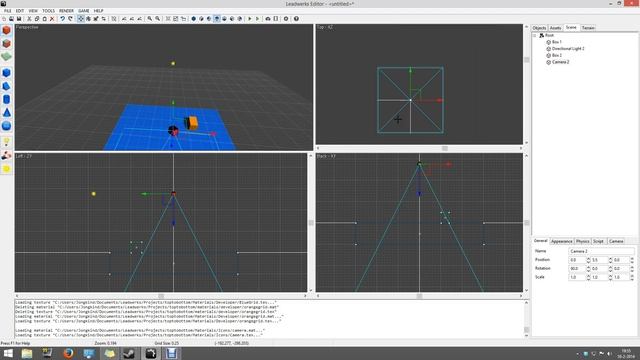640x360 pixels.
Task: Click the Help question mark icon
Action: pyautogui.click(x=296, y=19)
